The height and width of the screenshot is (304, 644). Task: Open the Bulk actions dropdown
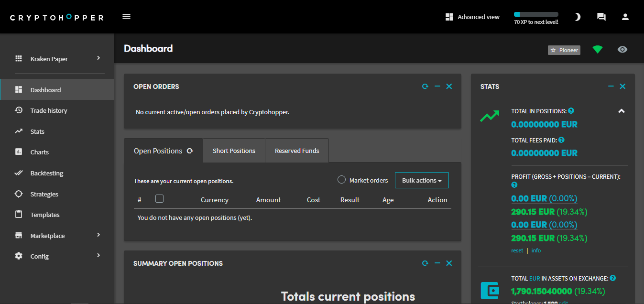(422, 180)
